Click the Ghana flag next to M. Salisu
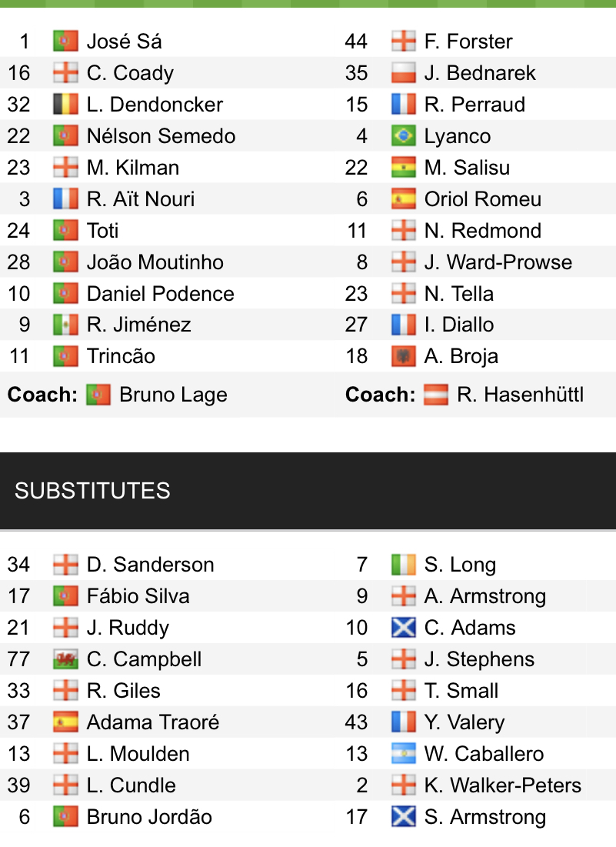Image resolution: width=616 pixels, height=847 pixels. [403, 168]
